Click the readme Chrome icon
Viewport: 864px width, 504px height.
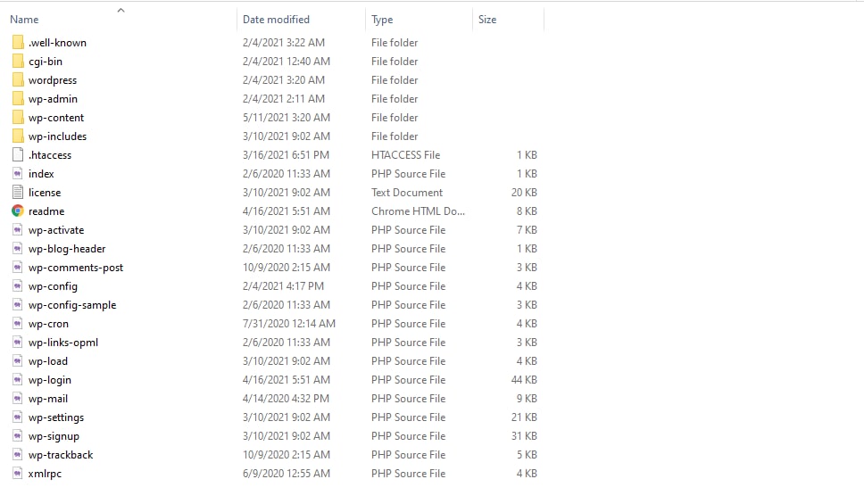coord(18,211)
